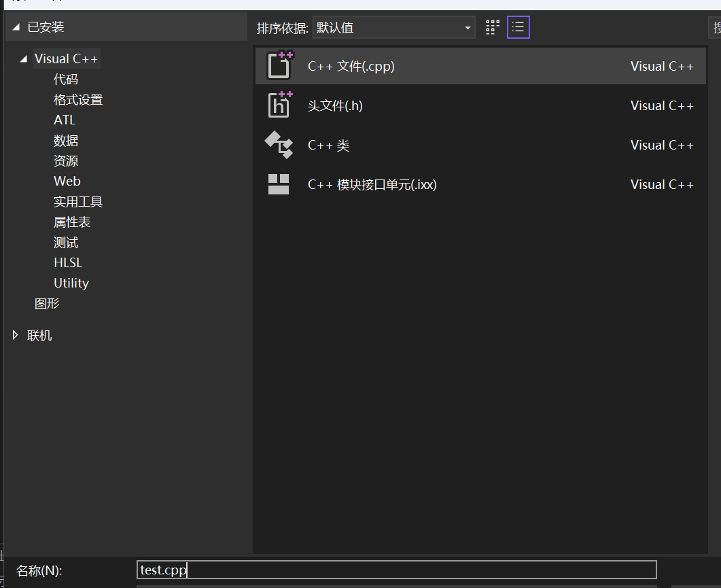
Task: Select the 格式设置 category
Action: (78, 99)
